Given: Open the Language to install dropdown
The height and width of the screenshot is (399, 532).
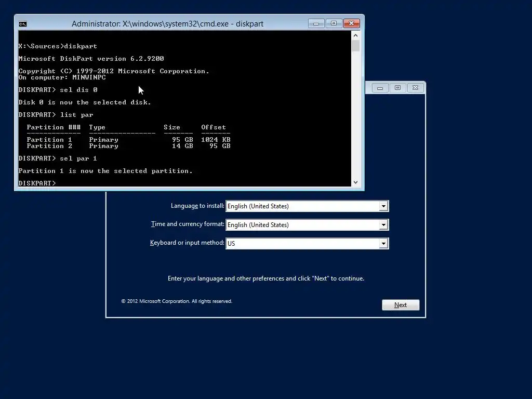Looking at the screenshot, I should [x=383, y=206].
